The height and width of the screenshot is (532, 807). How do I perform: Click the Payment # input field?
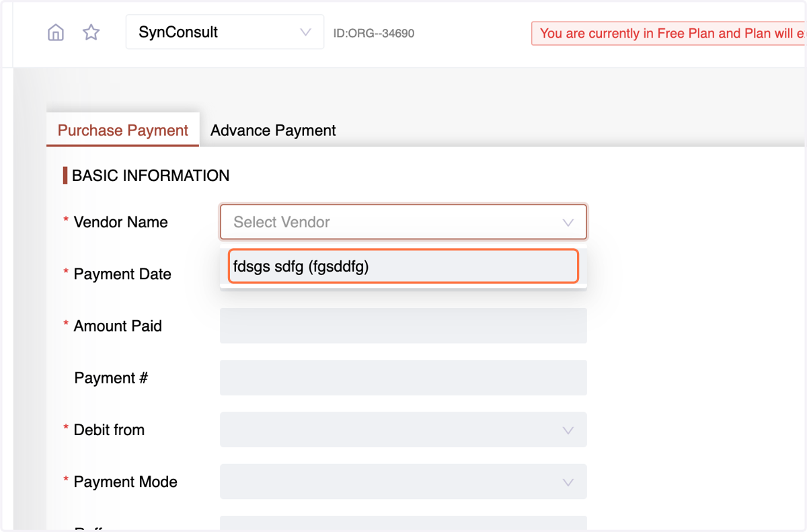coord(403,378)
